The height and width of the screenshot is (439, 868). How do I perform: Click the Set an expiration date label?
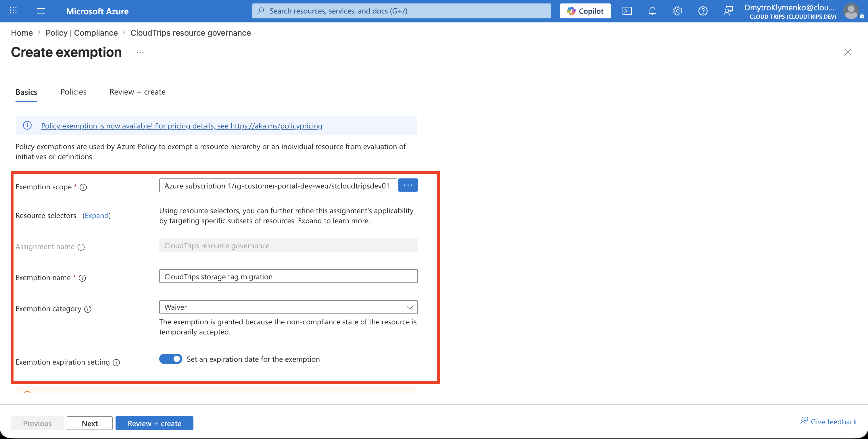coord(254,359)
